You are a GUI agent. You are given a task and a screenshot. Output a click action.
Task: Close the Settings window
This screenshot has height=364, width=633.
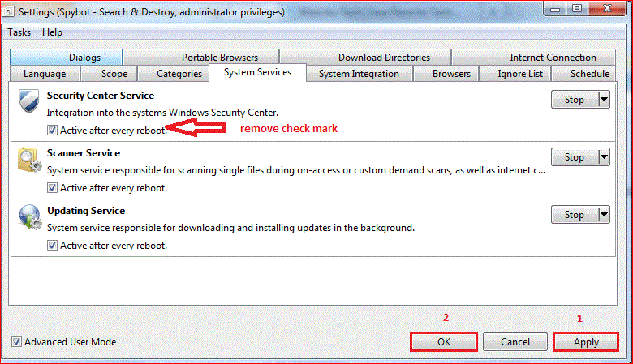point(608,8)
